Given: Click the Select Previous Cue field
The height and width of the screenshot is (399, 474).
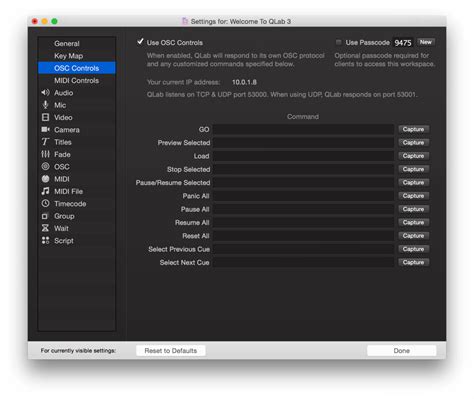Looking at the screenshot, I should (x=303, y=249).
